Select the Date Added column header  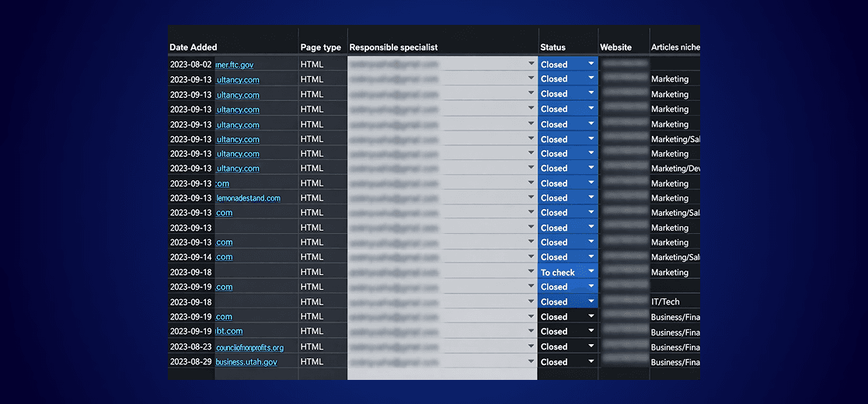tap(193, 47)
